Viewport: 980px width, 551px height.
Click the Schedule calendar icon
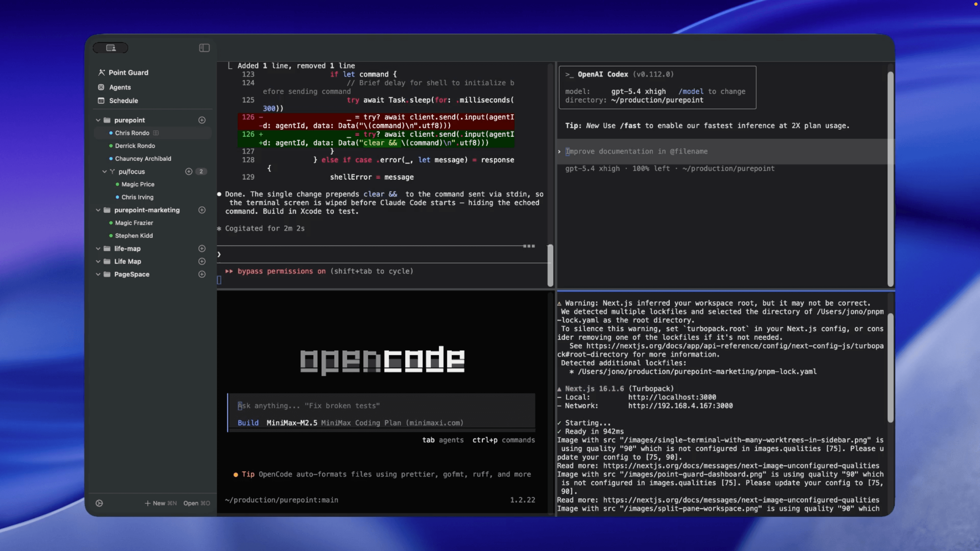101,101
